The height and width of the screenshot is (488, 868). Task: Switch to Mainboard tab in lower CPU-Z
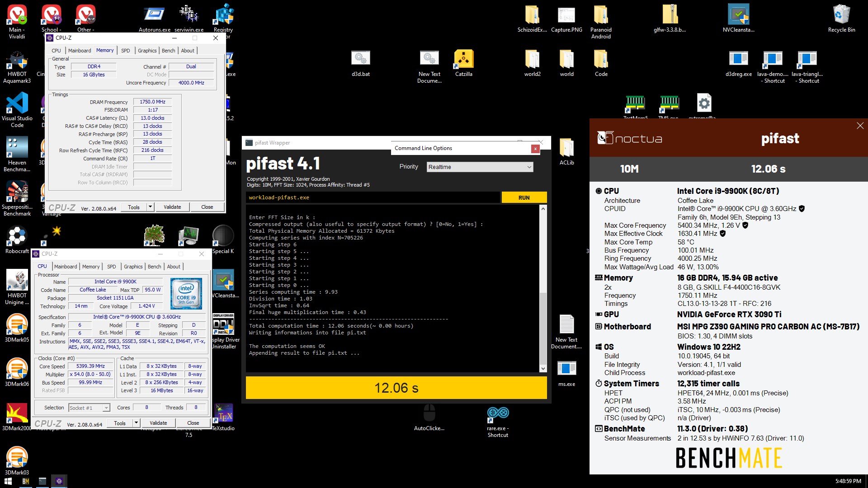66,267
